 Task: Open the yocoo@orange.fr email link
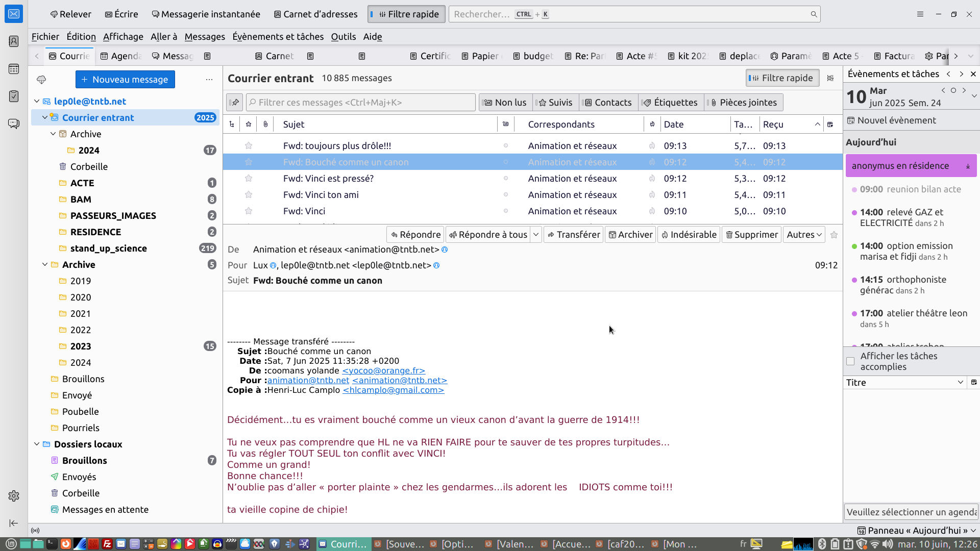[x=383, y=371]
